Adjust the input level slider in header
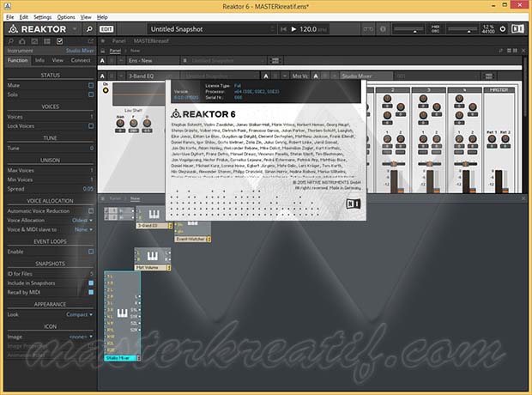532x395 pixels. (408, 29)
